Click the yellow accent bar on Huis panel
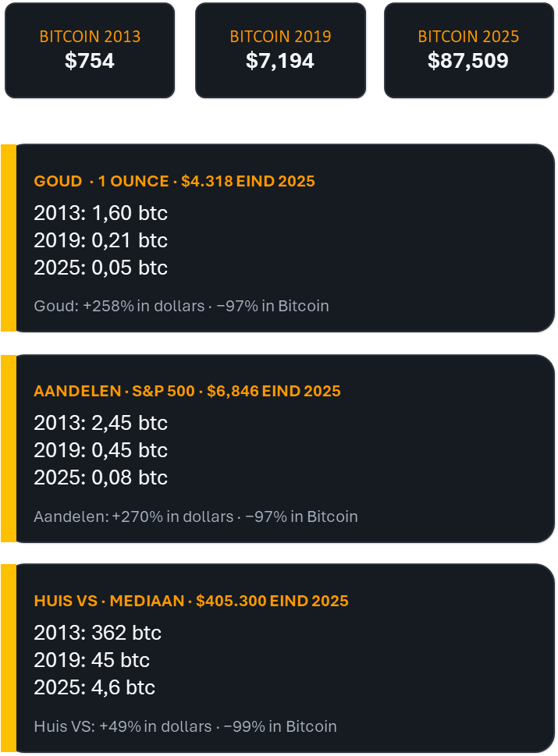This screenshot has width=558, height=756. point(8,658)
